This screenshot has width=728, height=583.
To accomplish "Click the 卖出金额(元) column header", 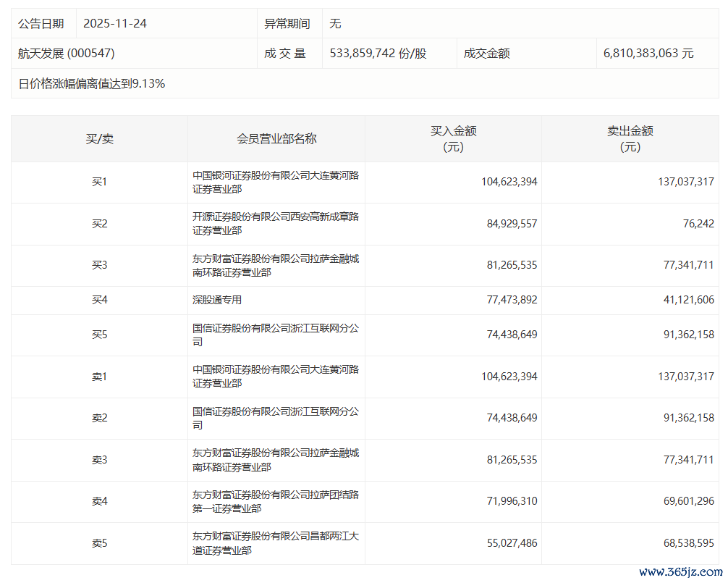I will click(630, 139).
